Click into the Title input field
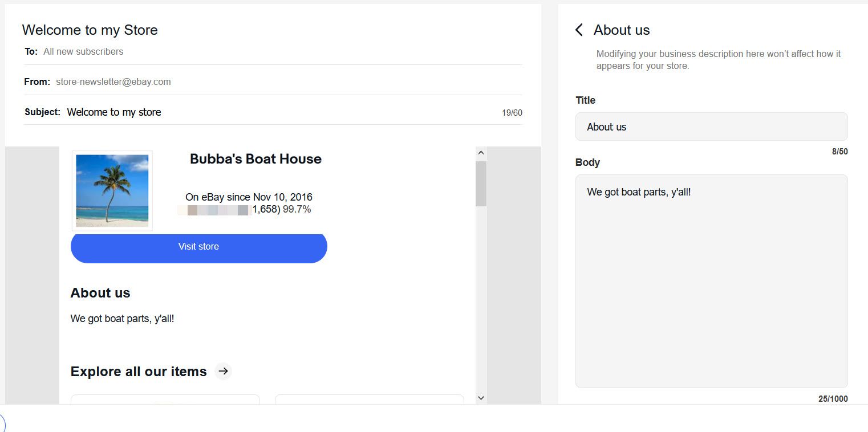 pyautogui.click(x=711, y=127)
